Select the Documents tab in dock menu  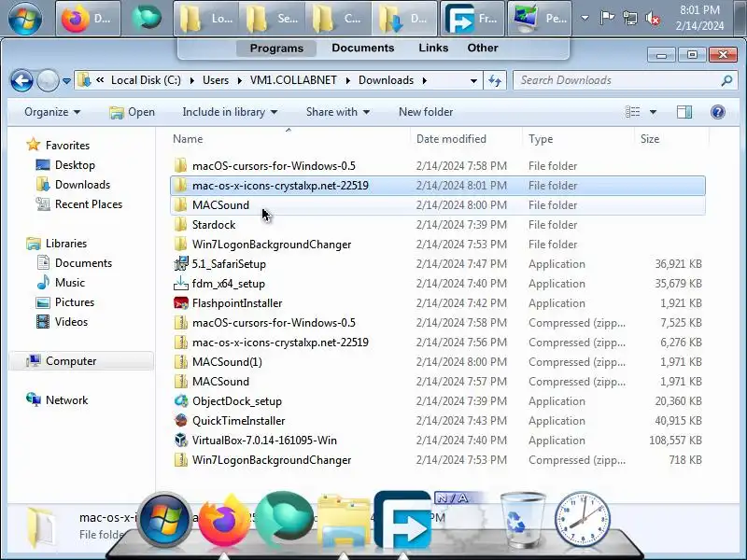click(363, 48)
